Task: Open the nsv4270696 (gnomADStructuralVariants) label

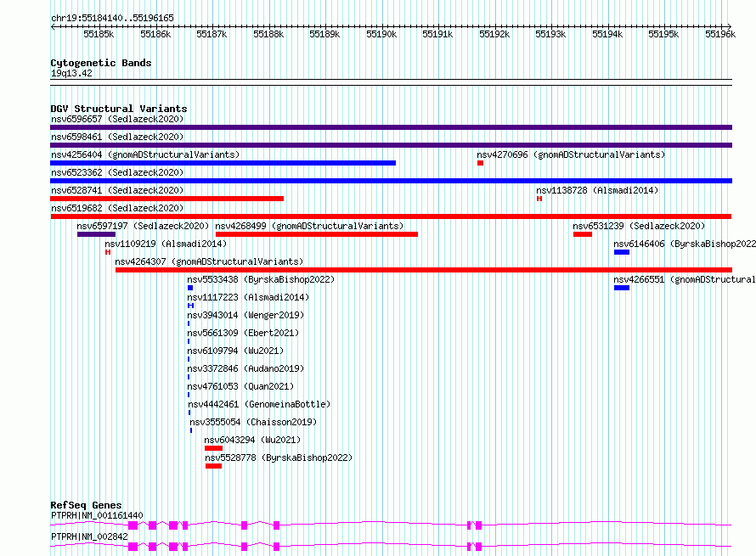Action: point(571,154)
